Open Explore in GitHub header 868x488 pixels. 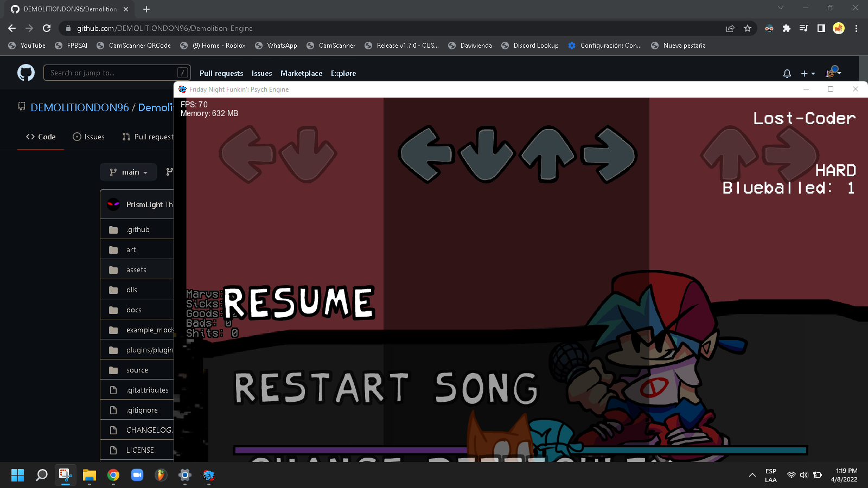(x=343, y=73)
